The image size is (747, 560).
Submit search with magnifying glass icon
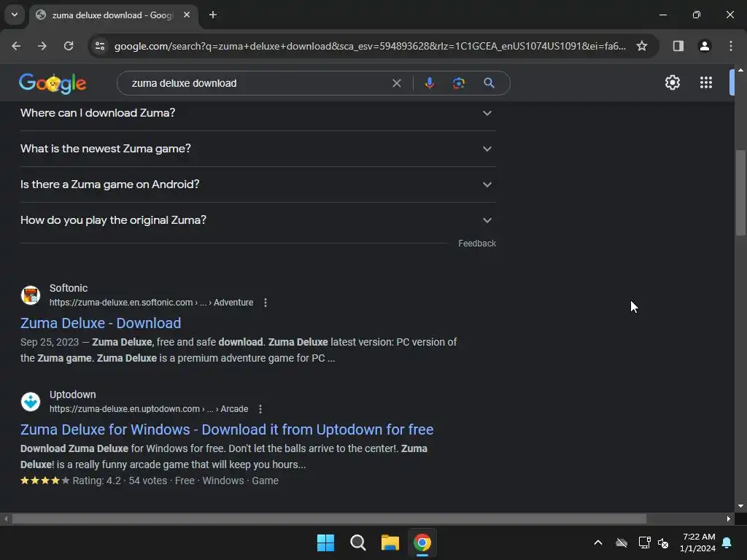(489, 83)
